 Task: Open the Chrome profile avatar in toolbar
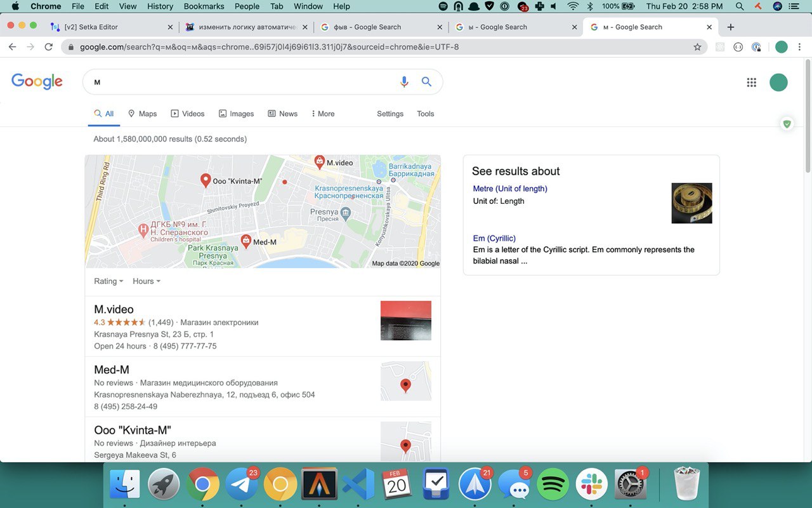782,47
